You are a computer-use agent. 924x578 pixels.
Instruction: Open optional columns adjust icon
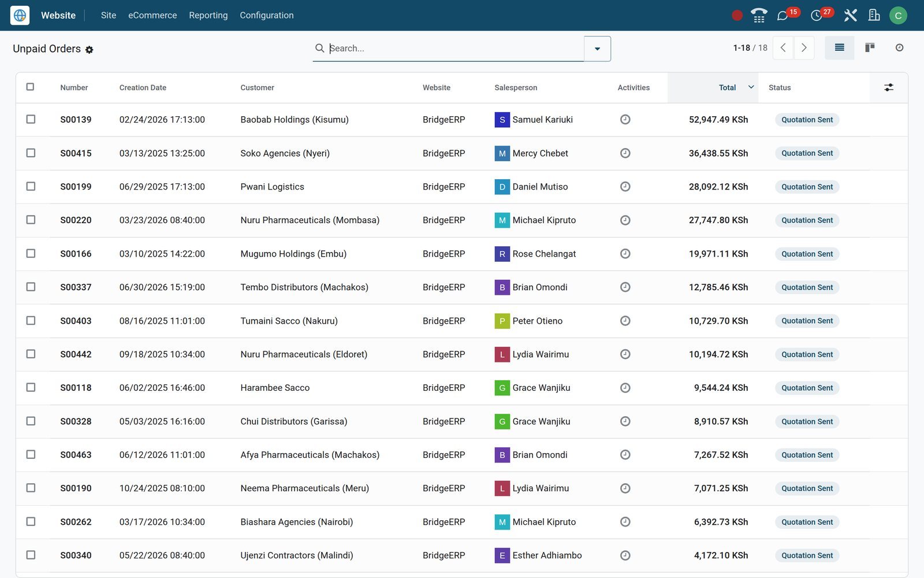pos(889,87)
